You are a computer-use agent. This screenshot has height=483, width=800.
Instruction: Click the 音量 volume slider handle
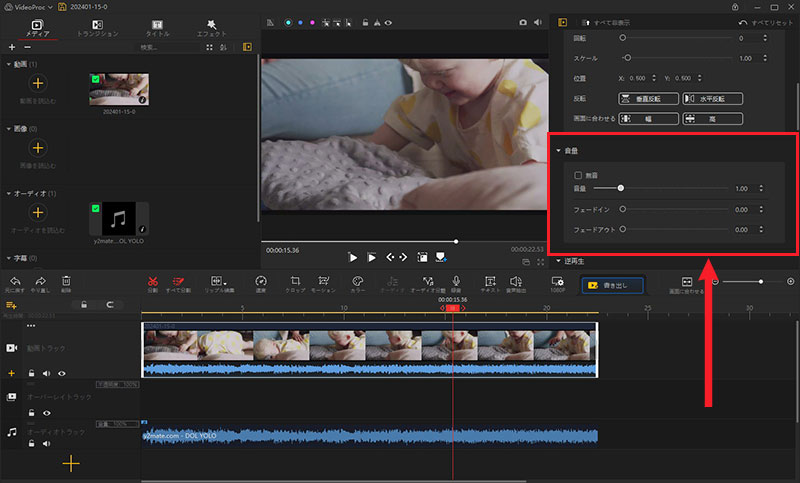click(x=620, y=188)
